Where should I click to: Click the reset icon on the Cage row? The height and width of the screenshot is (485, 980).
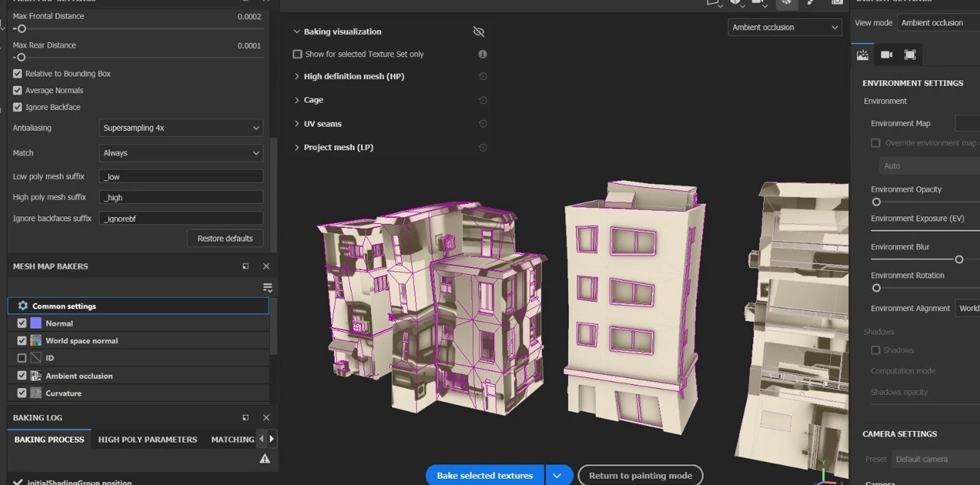point(483,100)
